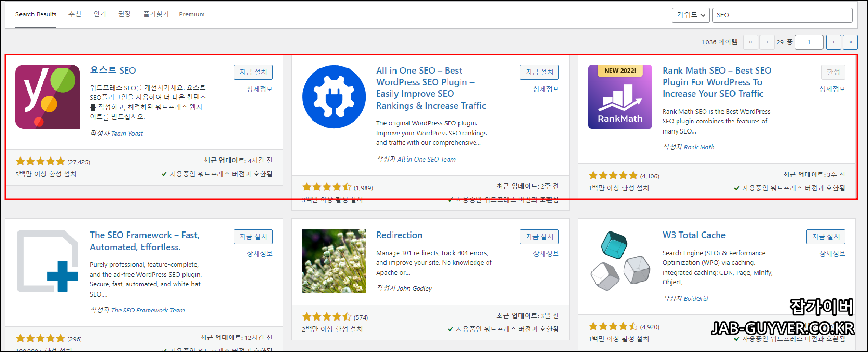
Task: Click the current page number field
Action: (x=809, y=42)
